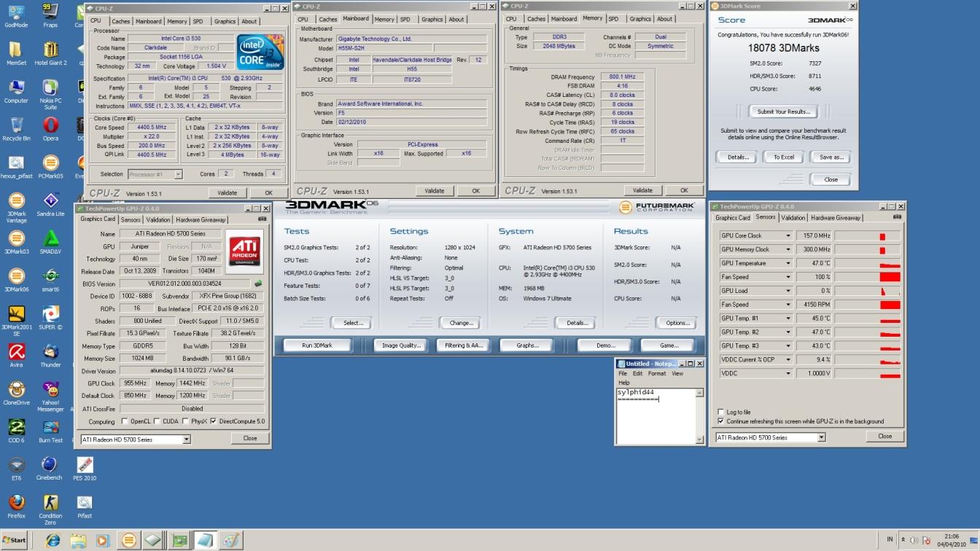
Task: Open the Computer desktop icon
Action: [15, 91]
